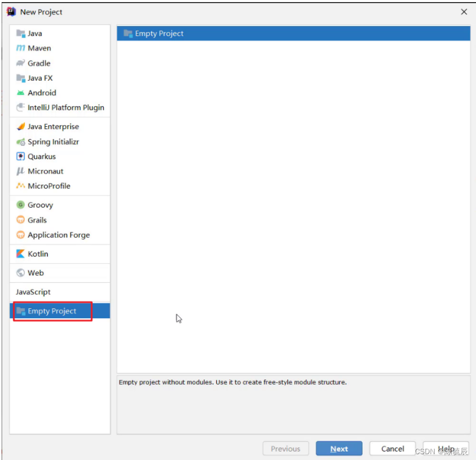
Task: Click the IntelliJ Platform Plugin icon
Action: tap(21, 108)
